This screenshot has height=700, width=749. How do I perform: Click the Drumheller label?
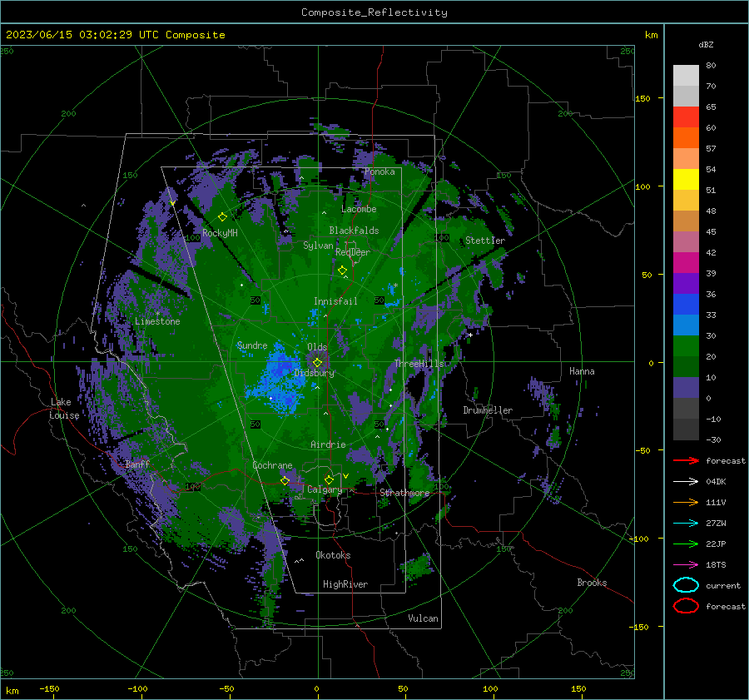[488, 410]
